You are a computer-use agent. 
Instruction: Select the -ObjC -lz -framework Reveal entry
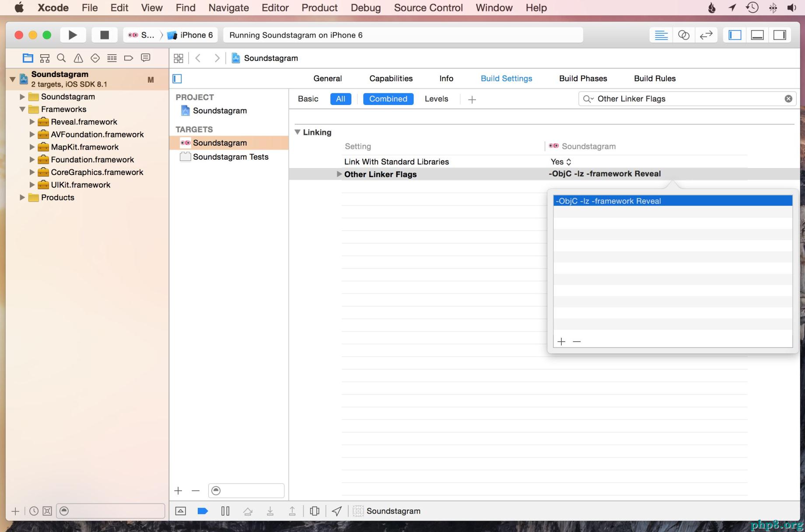pyautogui.click(x=673, y=201)
